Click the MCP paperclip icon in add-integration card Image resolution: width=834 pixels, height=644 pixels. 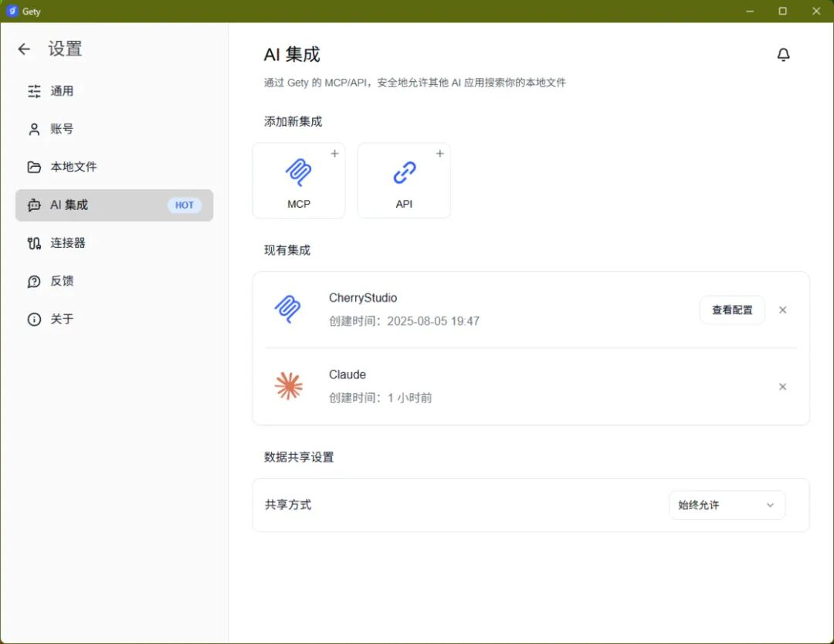click(298, 172)
